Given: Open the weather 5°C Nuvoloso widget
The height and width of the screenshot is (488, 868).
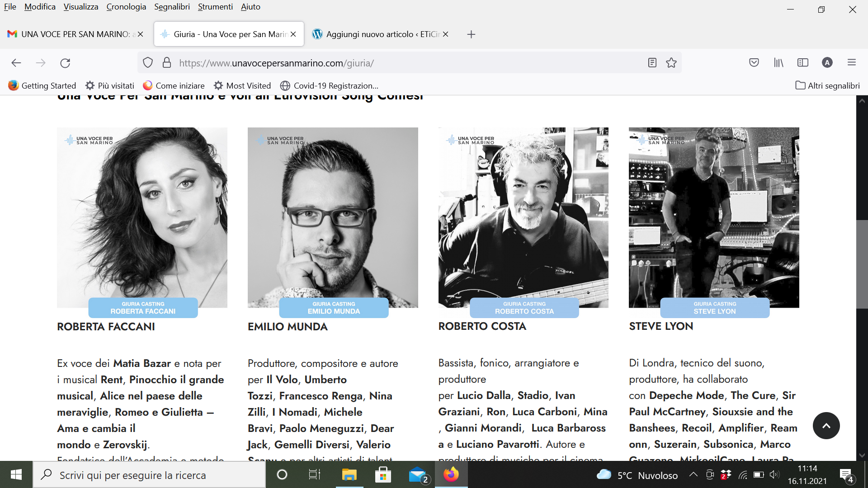Looking at the screenshot, I should [x=637, y=475].
